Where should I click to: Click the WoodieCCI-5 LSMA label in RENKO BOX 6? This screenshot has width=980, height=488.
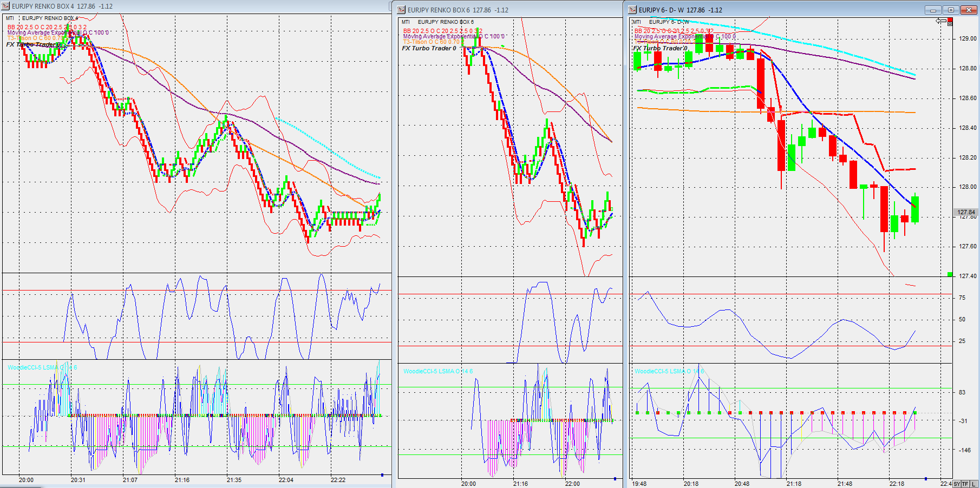click(438, 371)
